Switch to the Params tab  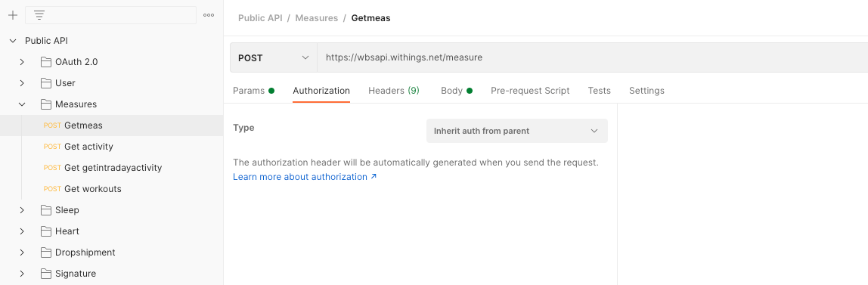[253, 91]
